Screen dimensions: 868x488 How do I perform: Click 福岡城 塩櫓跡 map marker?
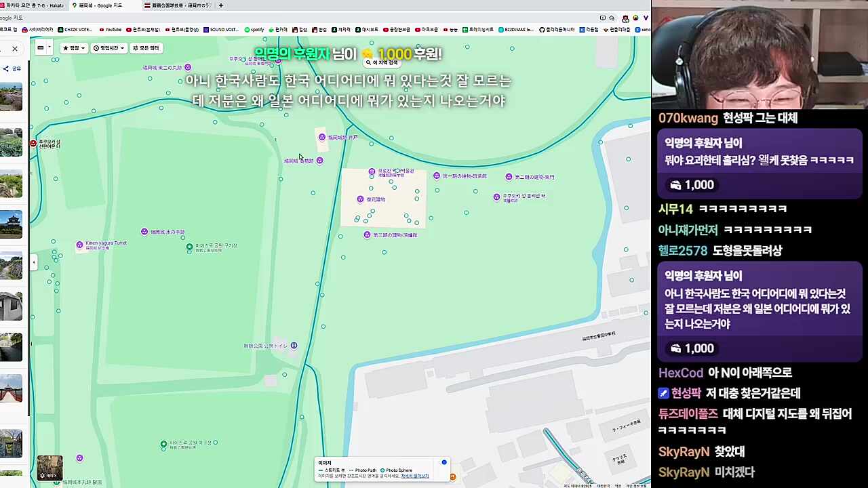pos(319,161)
